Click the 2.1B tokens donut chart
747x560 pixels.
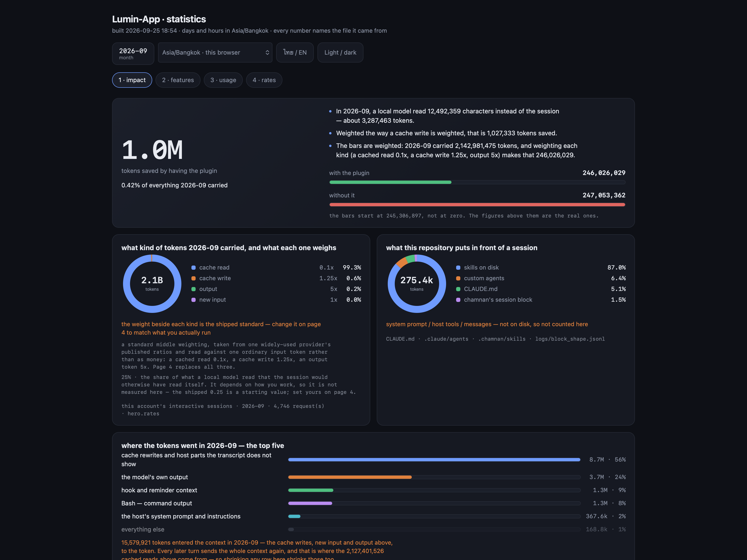click(x=152, y=283)
